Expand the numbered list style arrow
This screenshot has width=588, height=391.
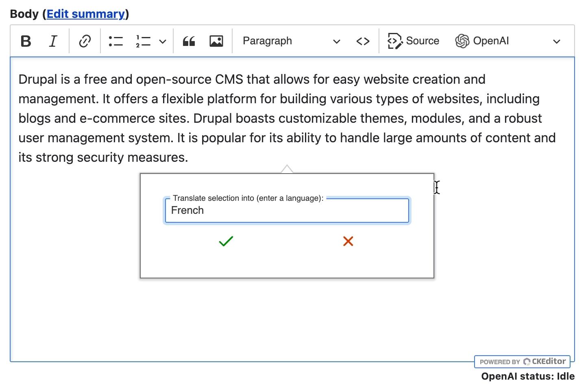click(163, 41)
